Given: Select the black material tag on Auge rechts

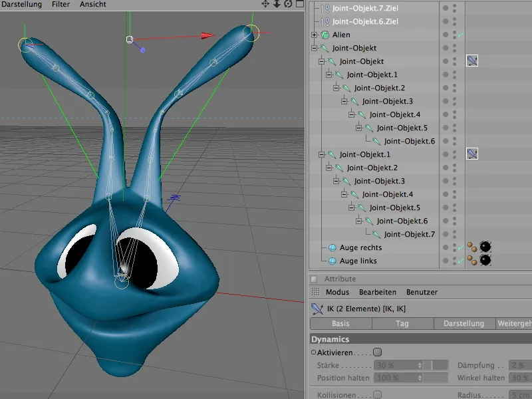Looking at the screenshot, I should pos(485,247).
